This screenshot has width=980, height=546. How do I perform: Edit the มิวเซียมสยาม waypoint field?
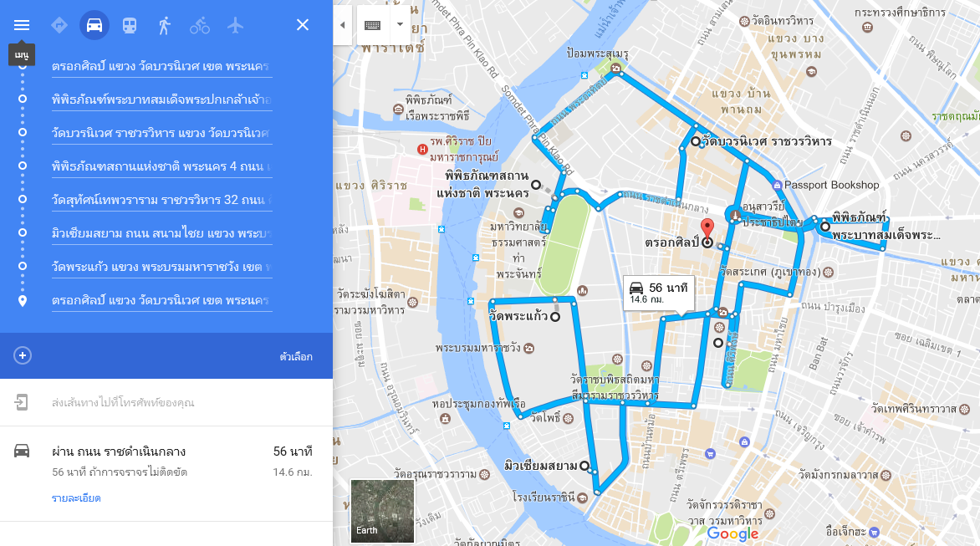tap(162, 233)
